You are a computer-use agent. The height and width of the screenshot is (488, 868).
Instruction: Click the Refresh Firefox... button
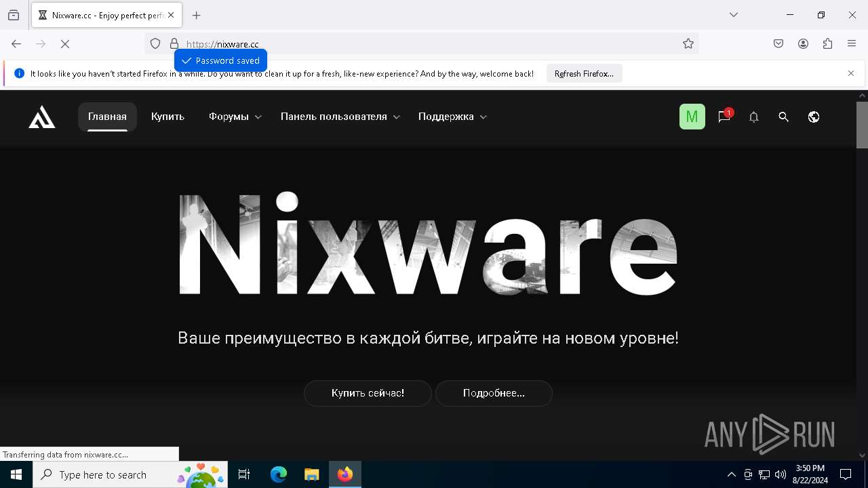[x=584, y=73]
